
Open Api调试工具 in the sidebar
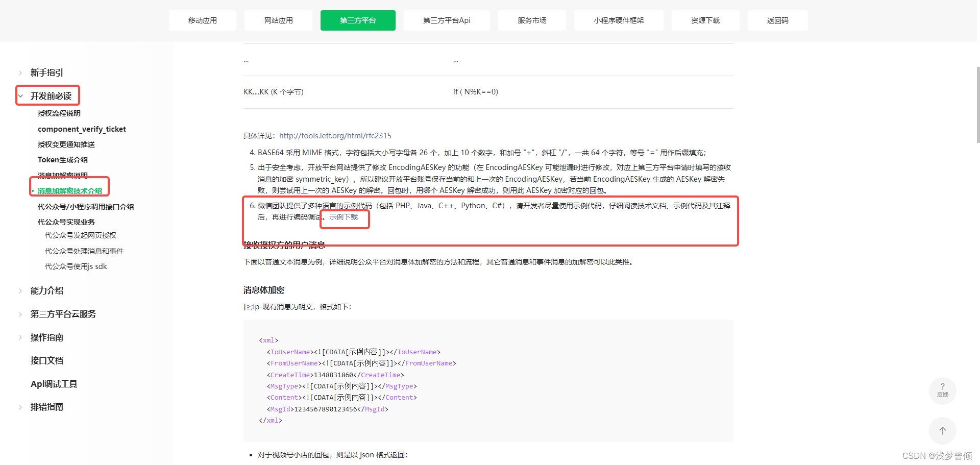(54, 384)
